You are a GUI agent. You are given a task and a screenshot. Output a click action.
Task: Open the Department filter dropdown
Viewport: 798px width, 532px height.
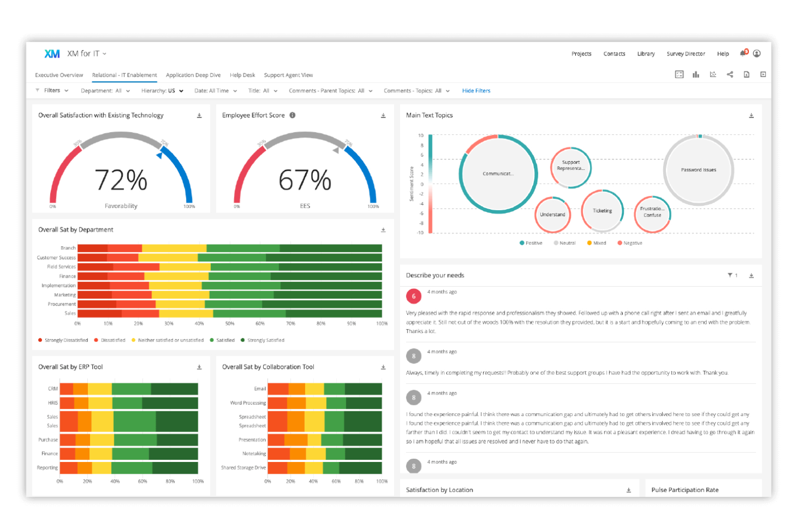click(106, 91)
